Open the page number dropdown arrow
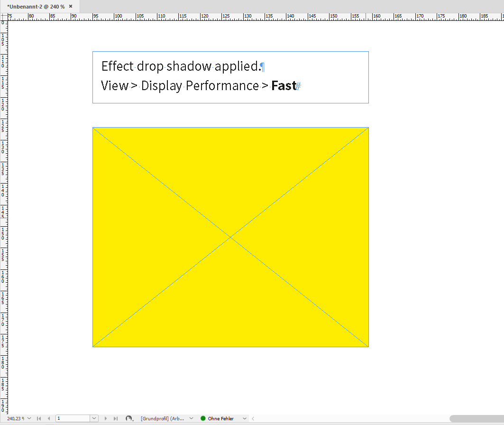This screenshot has height=425, width=504. [94, 418]
